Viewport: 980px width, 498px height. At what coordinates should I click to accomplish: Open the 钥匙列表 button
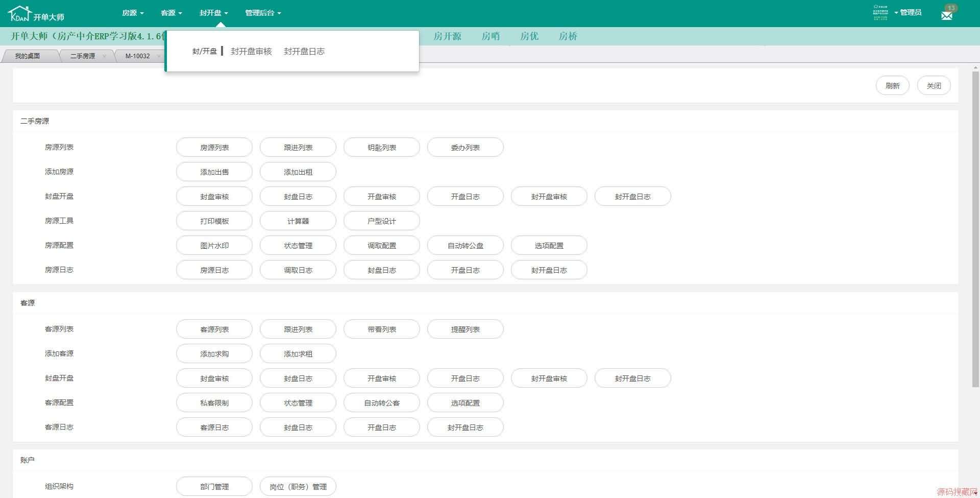point(382,148)
